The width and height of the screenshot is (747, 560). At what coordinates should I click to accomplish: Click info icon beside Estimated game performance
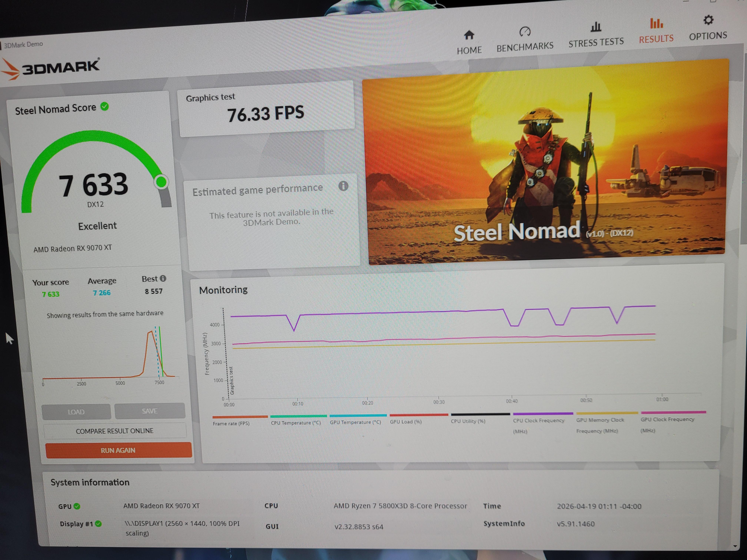(343, 186)
